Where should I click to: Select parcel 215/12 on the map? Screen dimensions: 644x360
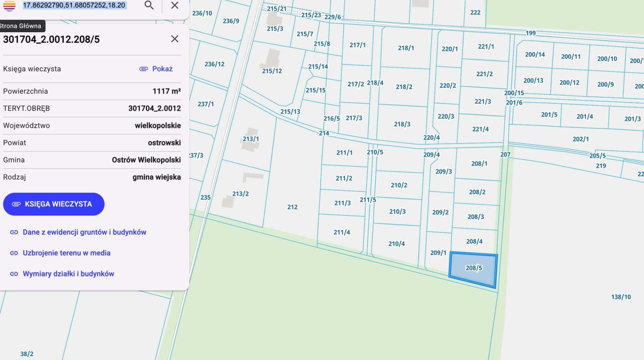272,70
